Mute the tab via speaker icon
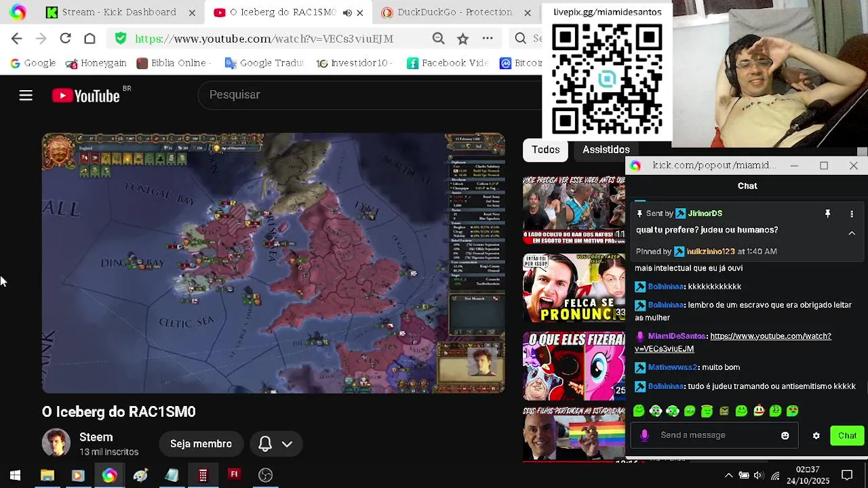 [x=347, y=12]
